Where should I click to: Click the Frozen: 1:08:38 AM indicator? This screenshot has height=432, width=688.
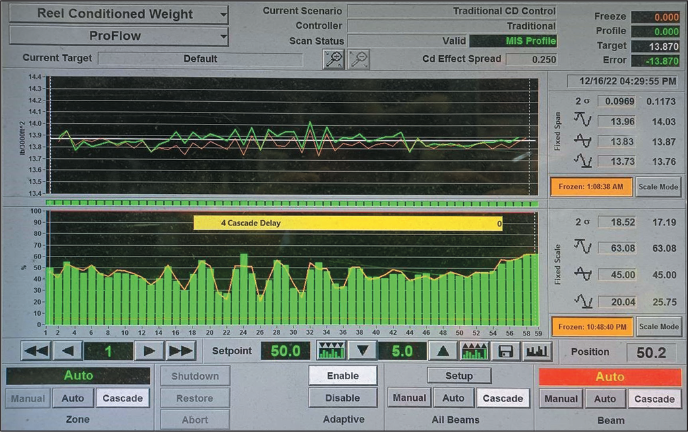pos(591,186)
